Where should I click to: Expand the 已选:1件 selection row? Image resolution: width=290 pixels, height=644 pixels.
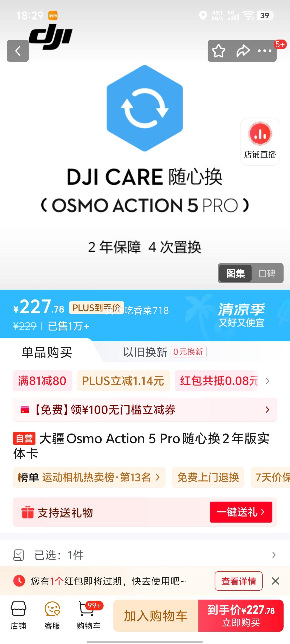click(x=145, y=555)
